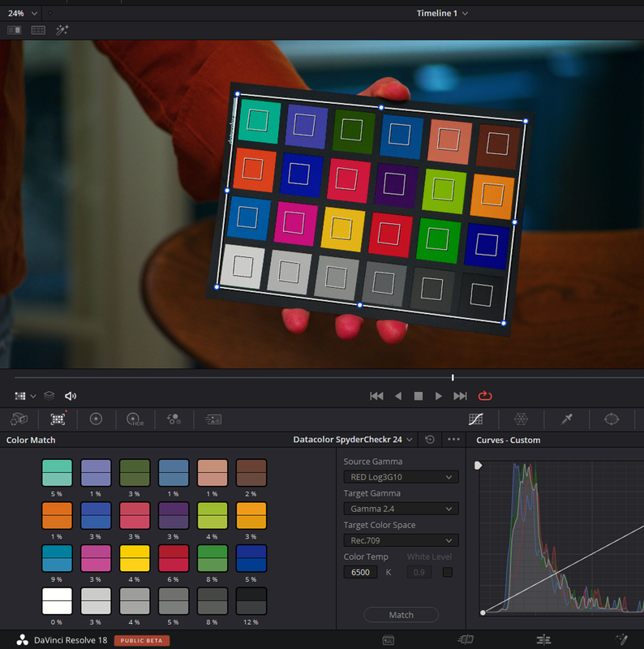Viewport: 644px width, 649px height.
Task: Select the red 6% swatch
Action: pos(174,558)
